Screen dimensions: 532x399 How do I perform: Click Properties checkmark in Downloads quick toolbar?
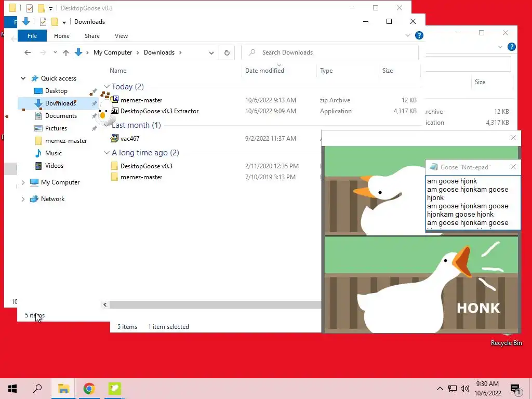tap(43, 22)
